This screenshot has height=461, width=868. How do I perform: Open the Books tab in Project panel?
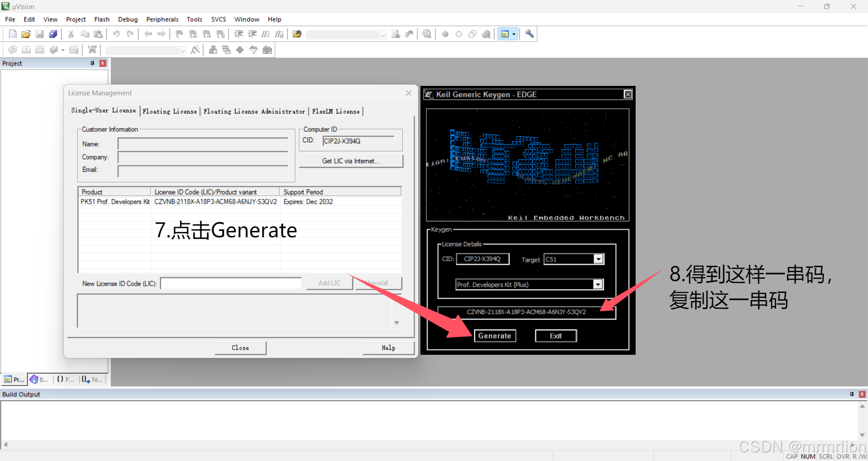39,379
